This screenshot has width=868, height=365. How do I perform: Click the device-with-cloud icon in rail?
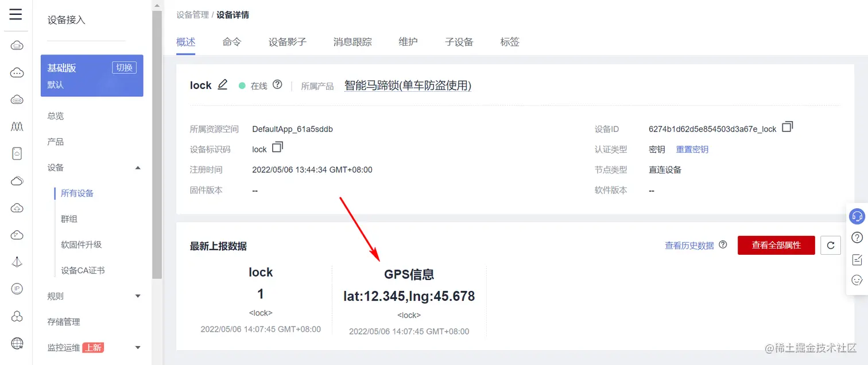coord(17,153)
